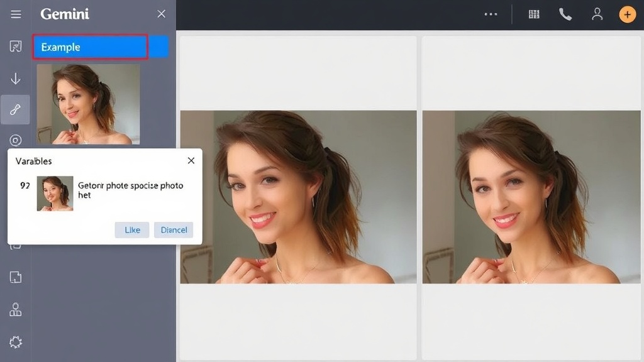Click the square page icon above people icon
The width and height of the screenshot is (644, 362).
click(16, 277)
